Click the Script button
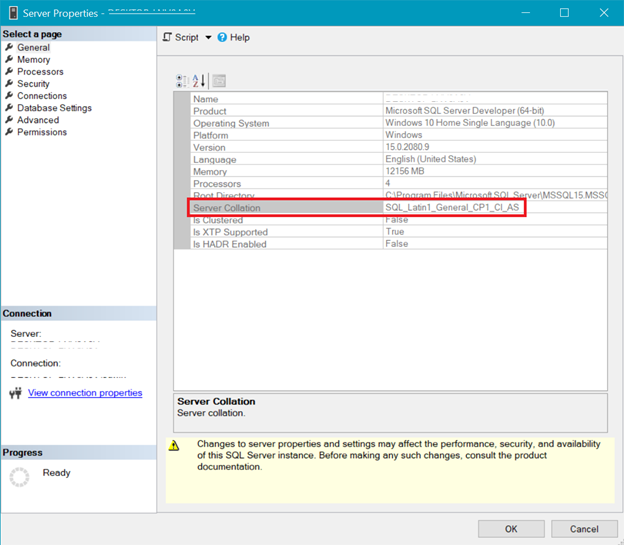Image resolution: width=624 pixels, height=545 pixels. click(x=181, y=37)
